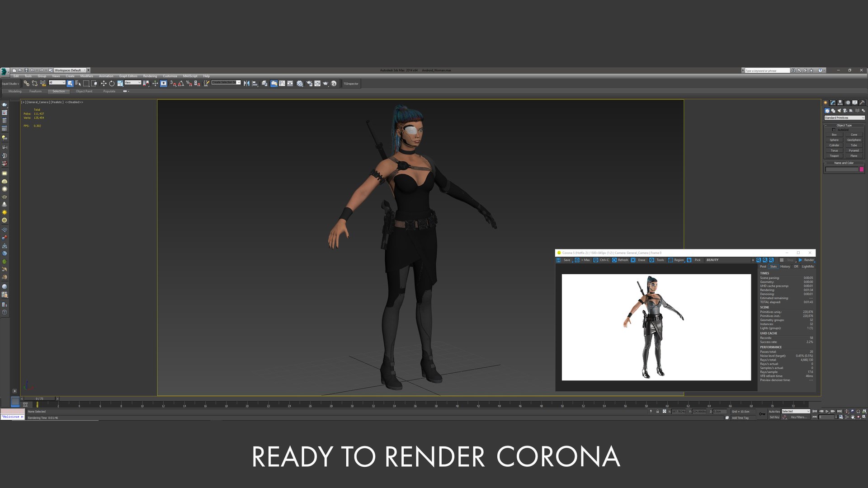Open the selection filter 'All' dropdown
The image size is (868, 488).
57,82
